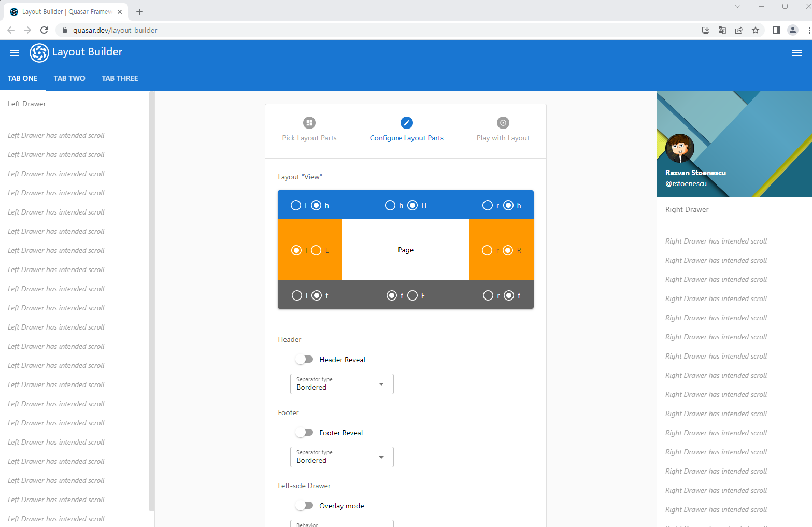Open Chrome tab search chevron

737,6
